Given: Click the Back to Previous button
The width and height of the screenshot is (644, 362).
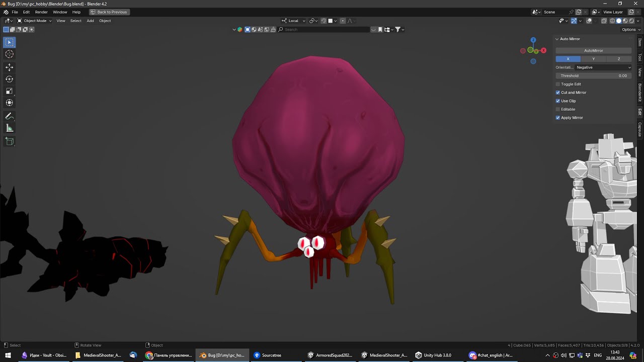Looking at the screenshot, I should point(109,12).
